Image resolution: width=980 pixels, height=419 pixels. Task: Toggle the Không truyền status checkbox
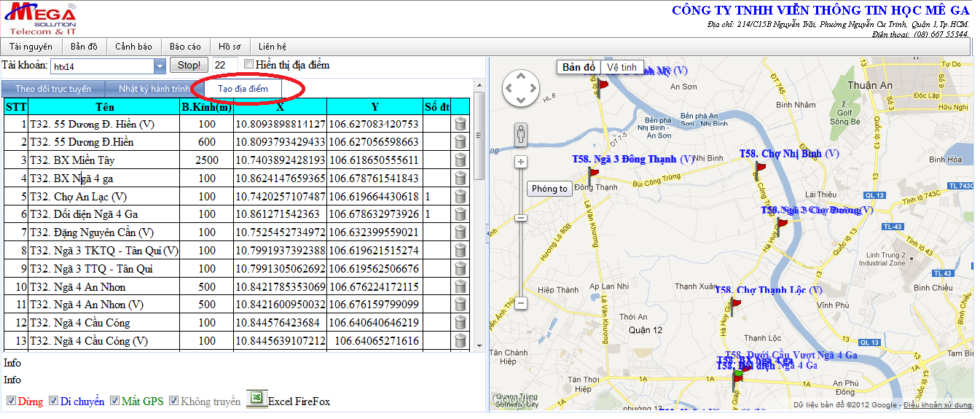click(x=173, y=401)
